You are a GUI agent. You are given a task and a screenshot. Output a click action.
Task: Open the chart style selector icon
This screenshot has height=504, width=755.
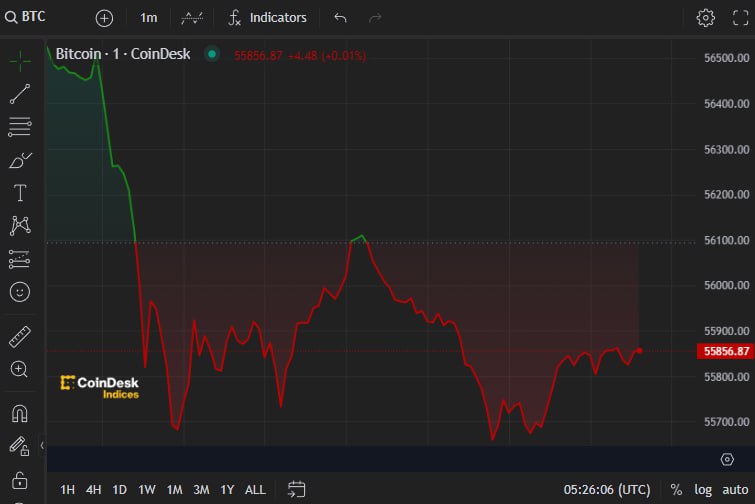point(192,18)
